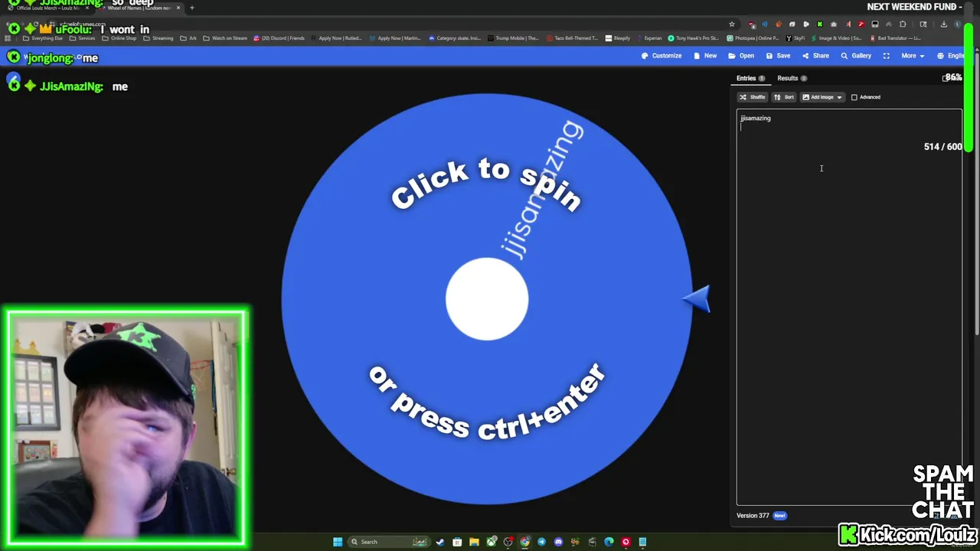
Task: Open the Ark bookmarks folder
Action: [188, 38]
